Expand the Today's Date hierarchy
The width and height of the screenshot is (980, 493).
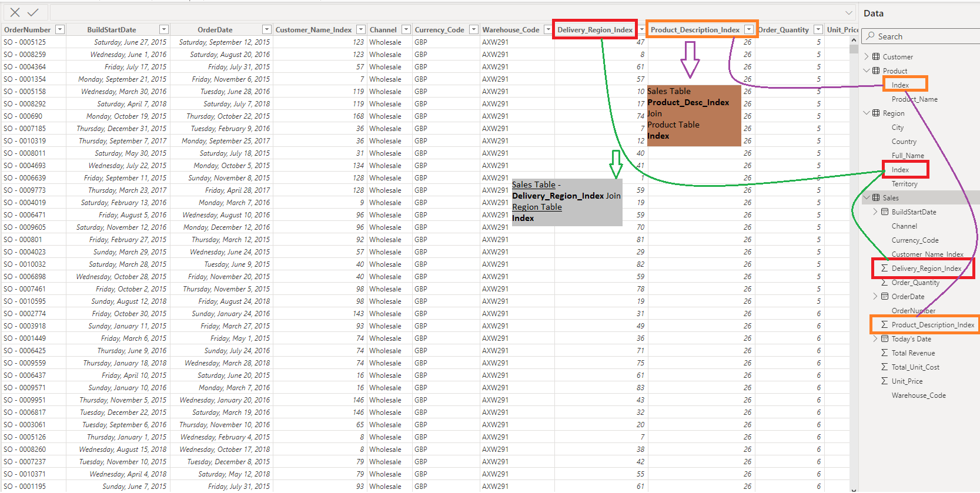[875, 339]
